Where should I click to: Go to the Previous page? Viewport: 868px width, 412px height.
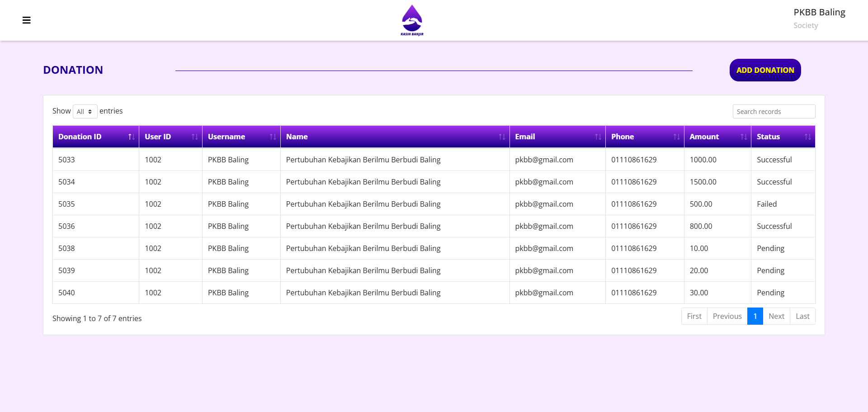(x=727, y=316)
